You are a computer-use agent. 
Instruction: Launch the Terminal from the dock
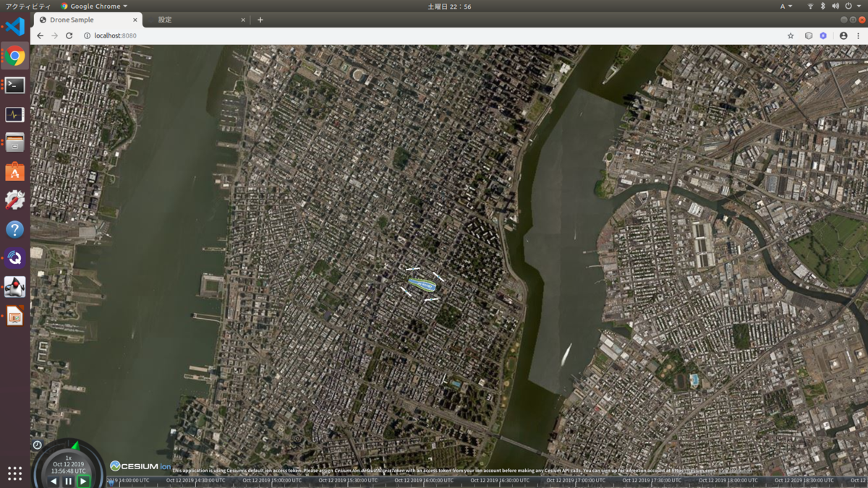[14, 85]
